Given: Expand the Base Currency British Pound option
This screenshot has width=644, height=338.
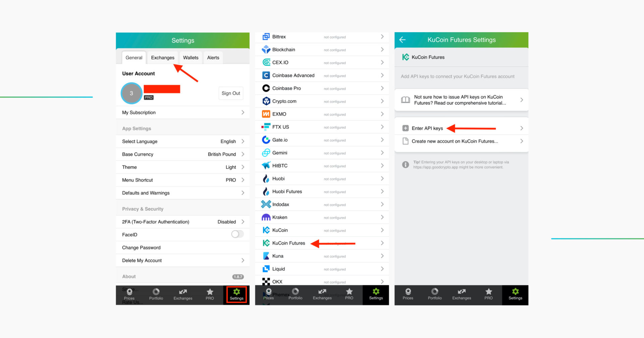Looking at the screenshot, I should (x=183, y=154).
